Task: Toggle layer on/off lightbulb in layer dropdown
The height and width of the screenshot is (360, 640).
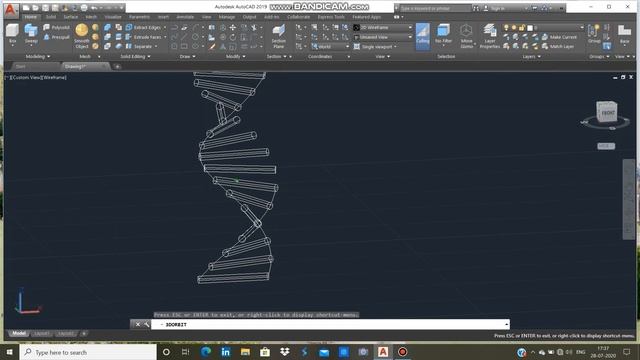Action: (x=507, y=27)
